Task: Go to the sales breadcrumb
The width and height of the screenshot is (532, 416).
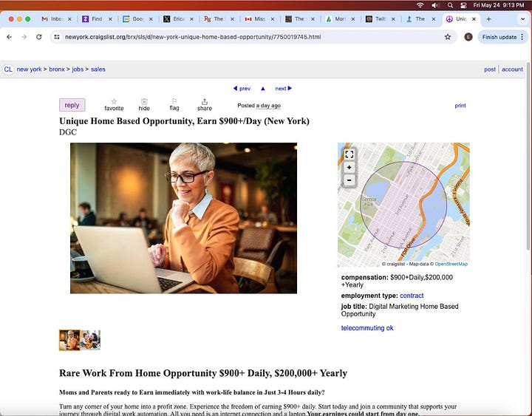Action: [x=98, y=69]
